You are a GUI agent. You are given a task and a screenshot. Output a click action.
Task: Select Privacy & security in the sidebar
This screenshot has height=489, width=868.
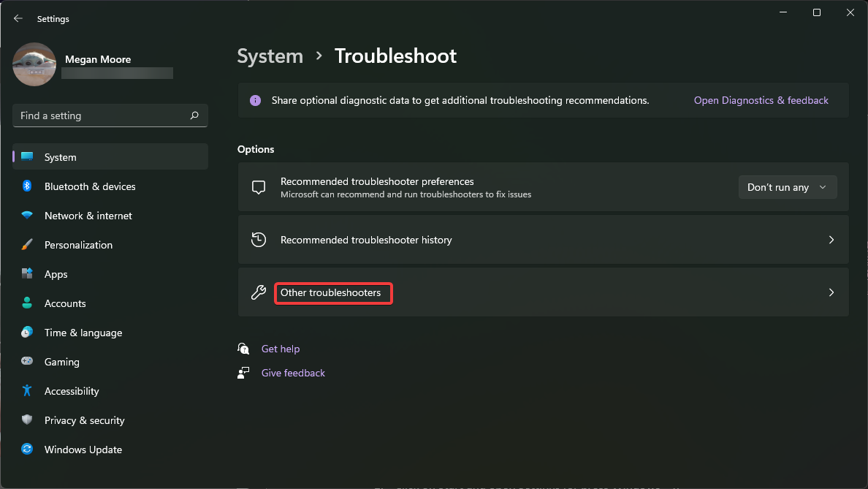coord(84,420)
